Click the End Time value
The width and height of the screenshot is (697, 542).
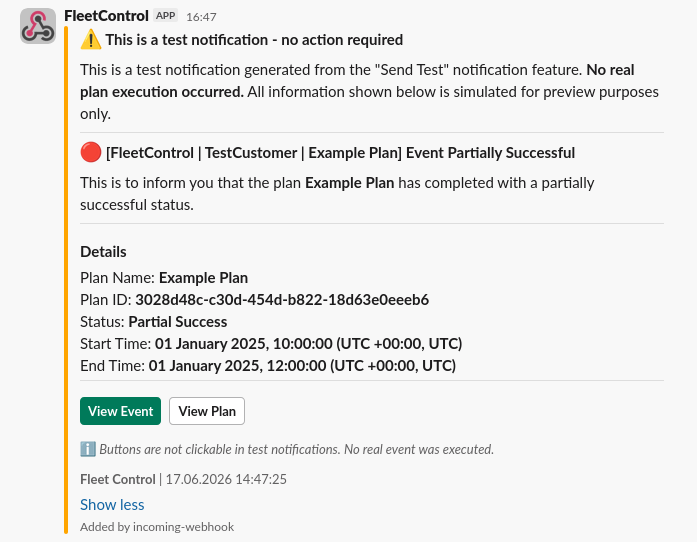click(302, 365)
